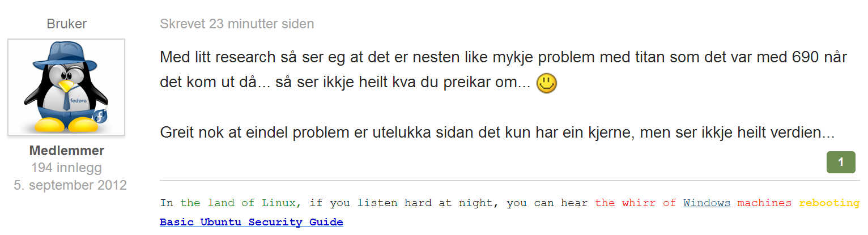Click the '5. september 2012' join date
Image resolution: width=868 pixels, height=235 pixels.
pyautogui.click(x=70, y=185)
